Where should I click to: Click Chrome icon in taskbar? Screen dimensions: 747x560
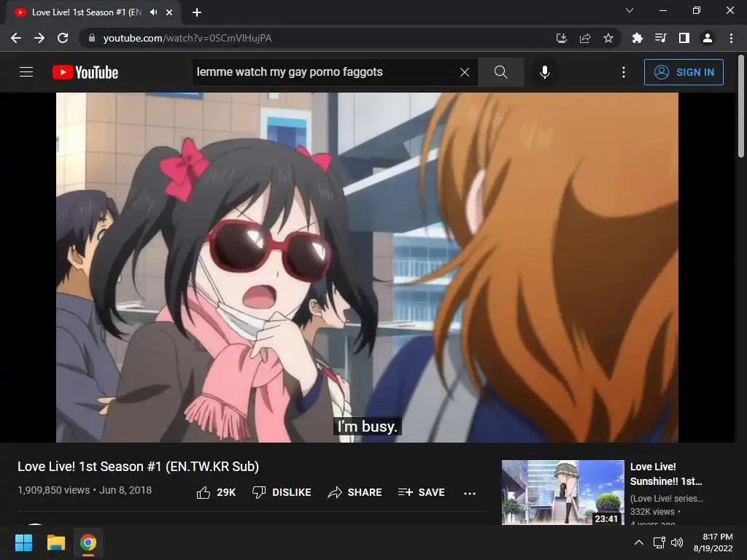tap(88, 542)
